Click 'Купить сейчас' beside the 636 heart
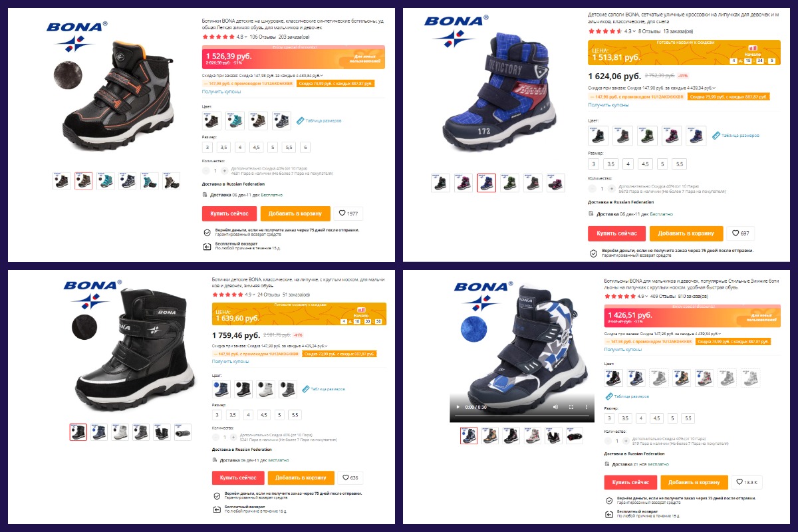This screenshot has height=532, width=798. 238,477
